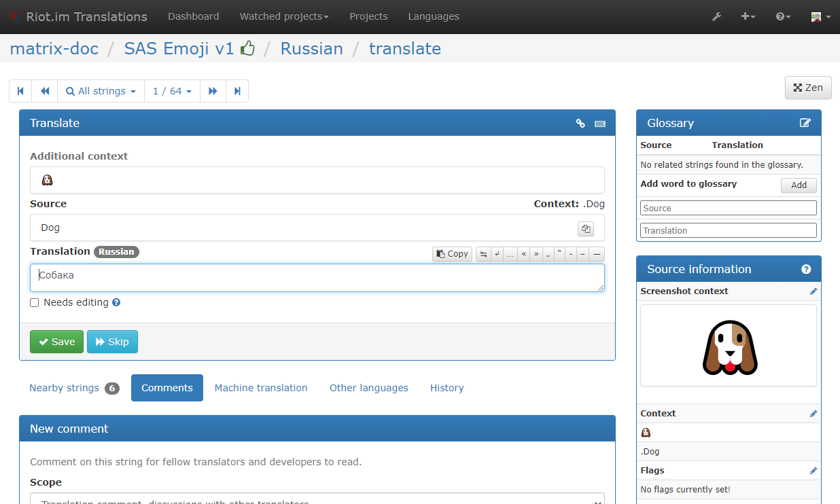Skip to the next string
Image resolution: width=840 pixels, height=504 pixels.
112,342
